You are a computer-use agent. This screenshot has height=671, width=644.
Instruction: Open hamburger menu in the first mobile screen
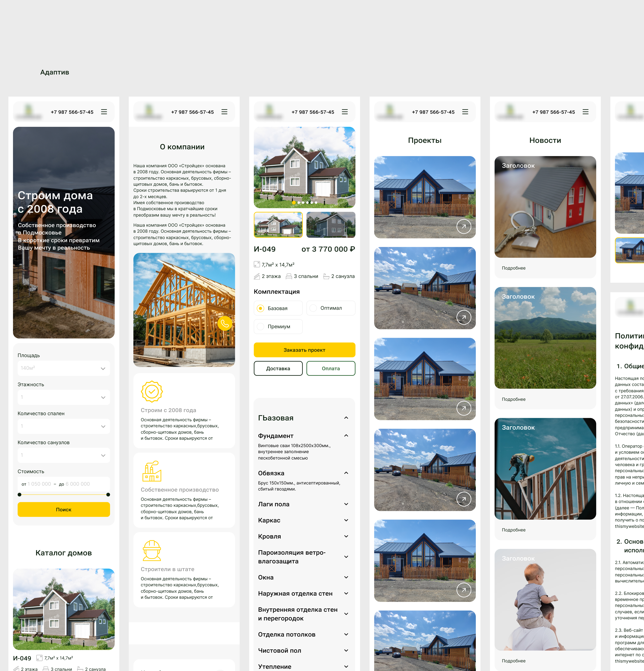[x=104, y=112]
